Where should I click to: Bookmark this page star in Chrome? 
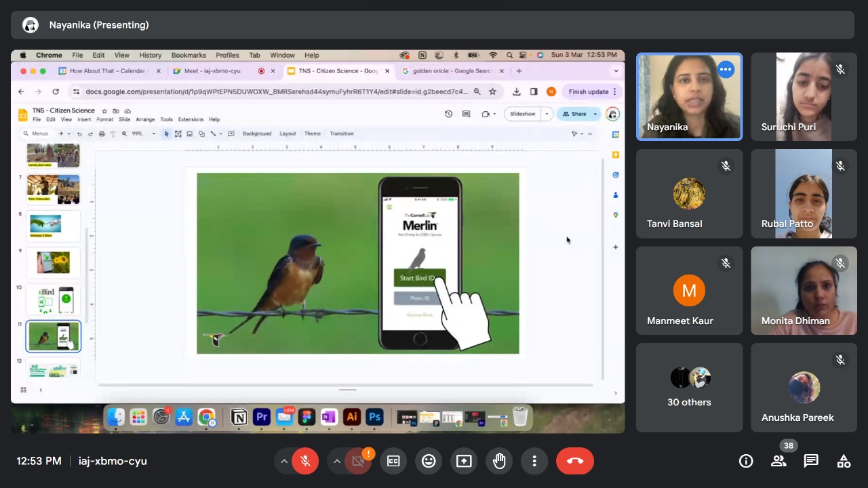[x=492, y=91]
